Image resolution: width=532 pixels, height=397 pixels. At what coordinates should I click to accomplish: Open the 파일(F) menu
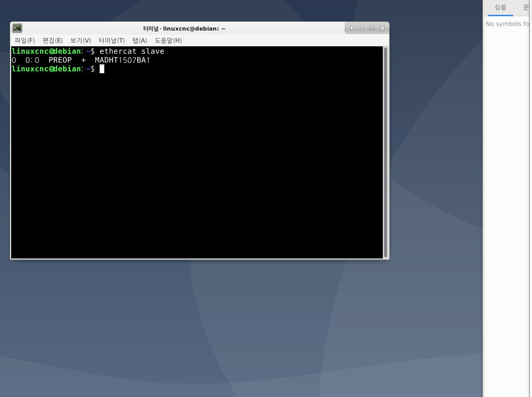(x=25, y=40)
